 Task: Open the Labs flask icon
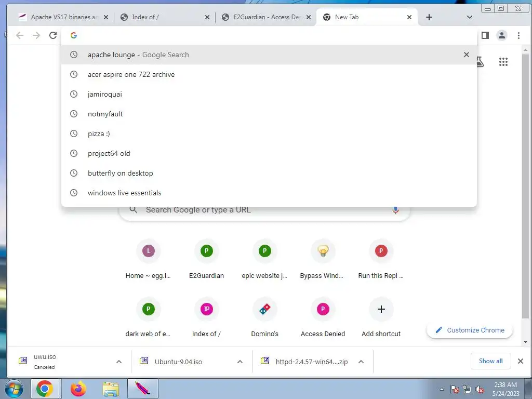coord(480,62)
